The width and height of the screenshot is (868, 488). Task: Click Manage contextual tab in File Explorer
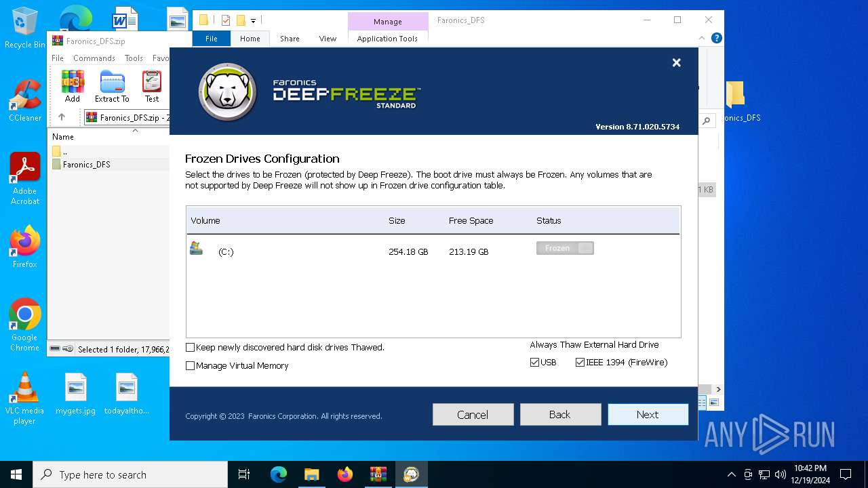pos(388,22)
